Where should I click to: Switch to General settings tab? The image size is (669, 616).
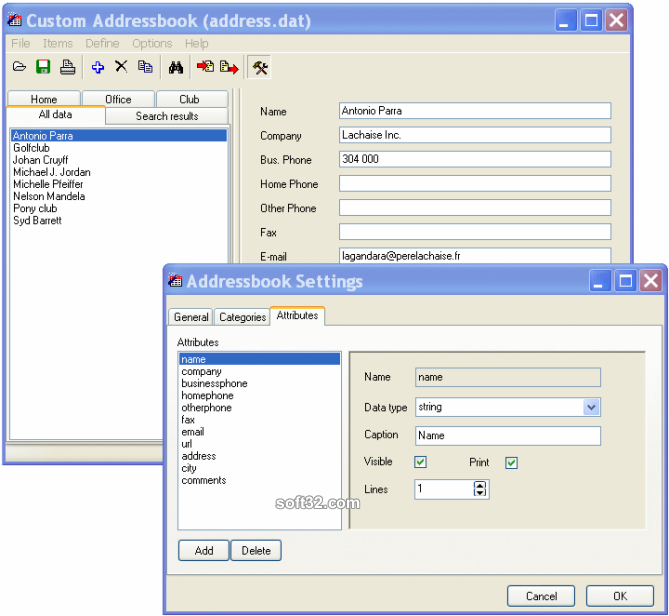(191, 317)
